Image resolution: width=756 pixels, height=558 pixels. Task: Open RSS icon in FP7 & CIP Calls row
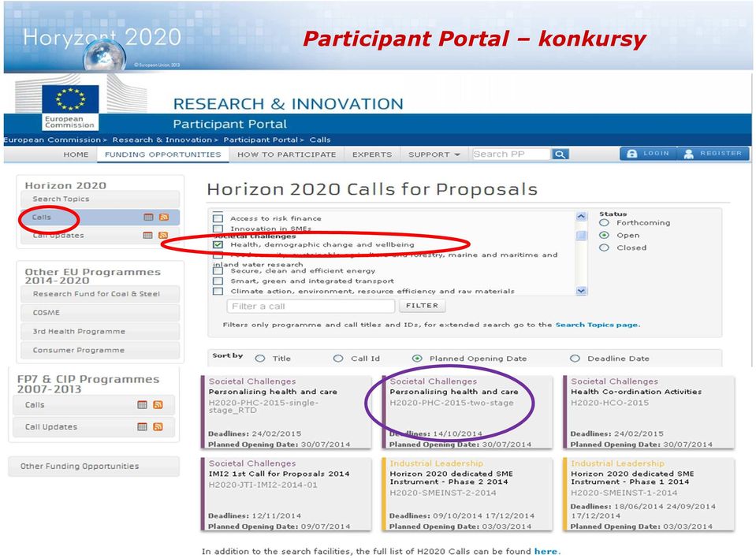point(158,405)
